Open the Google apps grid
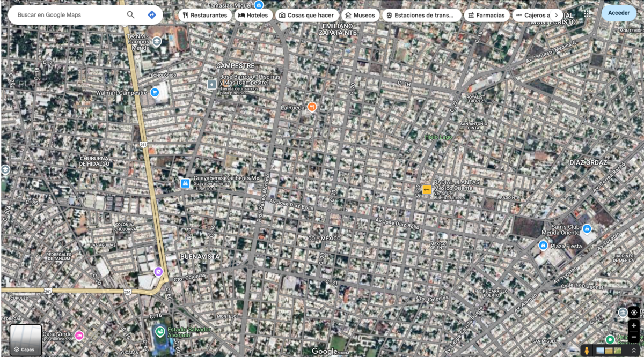This screenshot has width=644, height=357. tap(588, 13)
